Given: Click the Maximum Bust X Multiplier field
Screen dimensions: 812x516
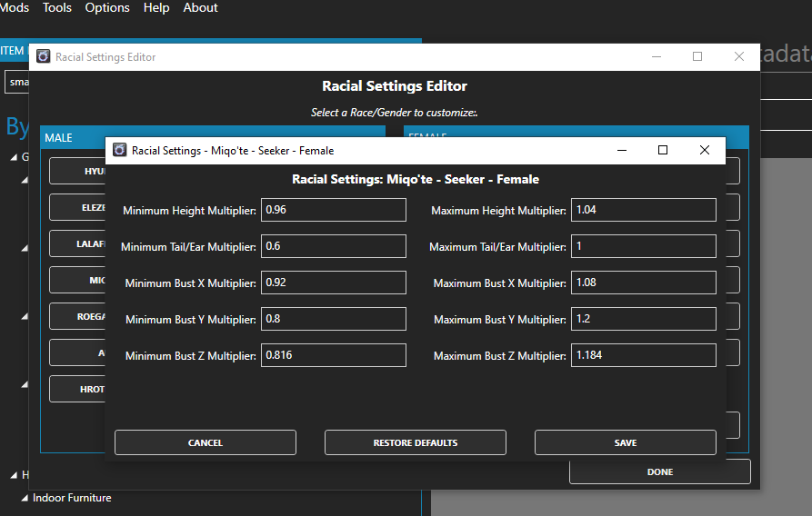Looking at the screenshot, I should click(644, 282).
